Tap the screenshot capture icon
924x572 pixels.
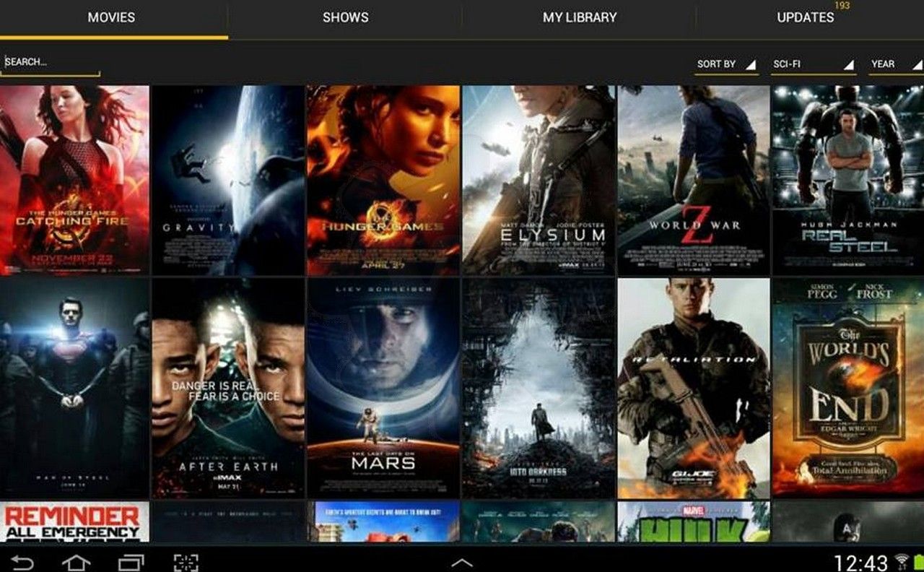tap(186, 563)
